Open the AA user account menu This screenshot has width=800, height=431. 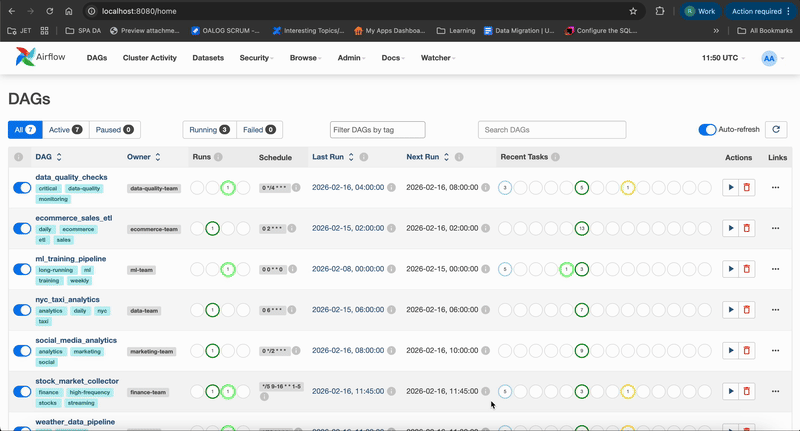tap(772, 58)
